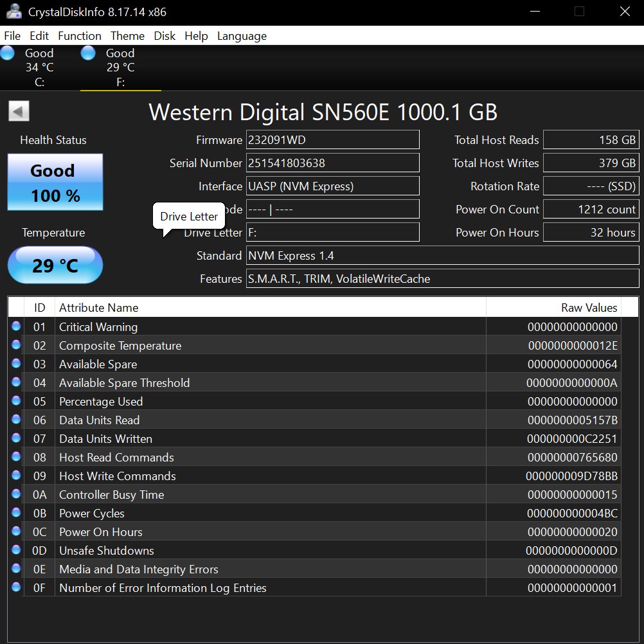Image resolution: width=644 pixels, height=644 pixels.
Task: Click the status orb beside Number of Error Information Log Entries
Action: click(16, 587)
